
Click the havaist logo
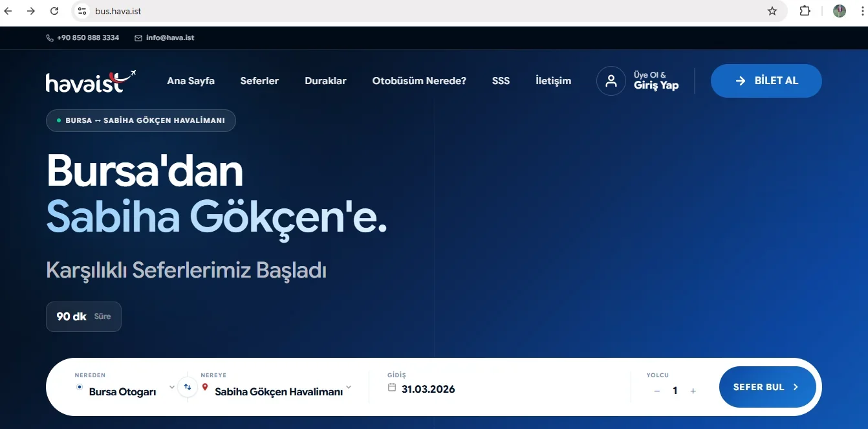click(x=90, y=80)
